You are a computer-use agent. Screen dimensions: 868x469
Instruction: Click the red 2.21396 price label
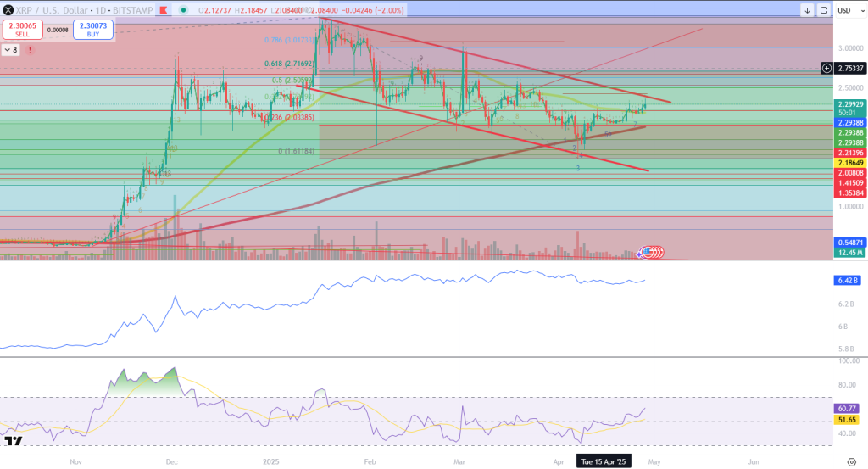point(850,153)
